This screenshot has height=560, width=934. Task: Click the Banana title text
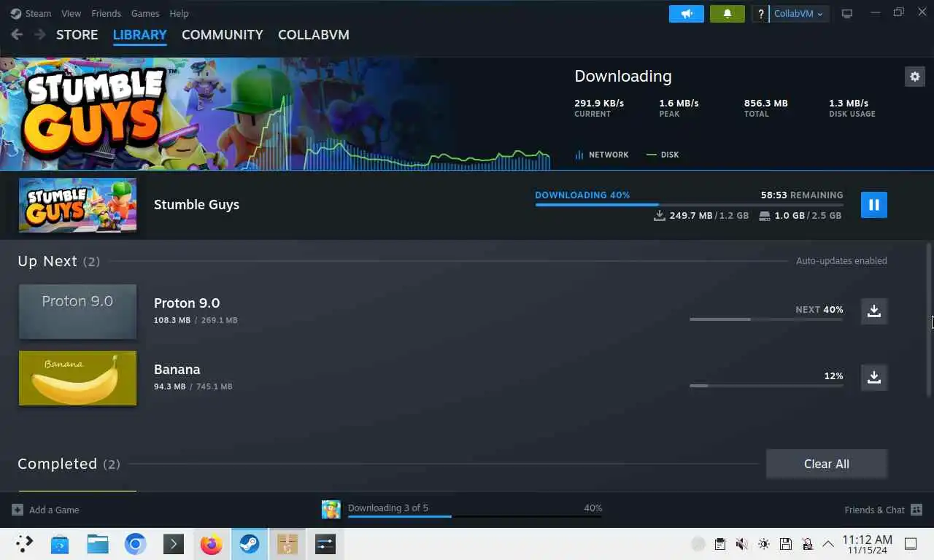pos(177,369)
